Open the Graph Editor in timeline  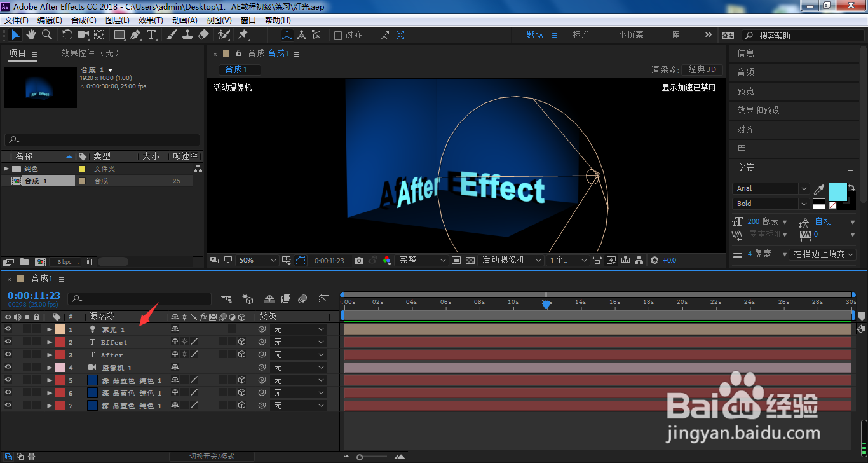[x=324, y=299]
